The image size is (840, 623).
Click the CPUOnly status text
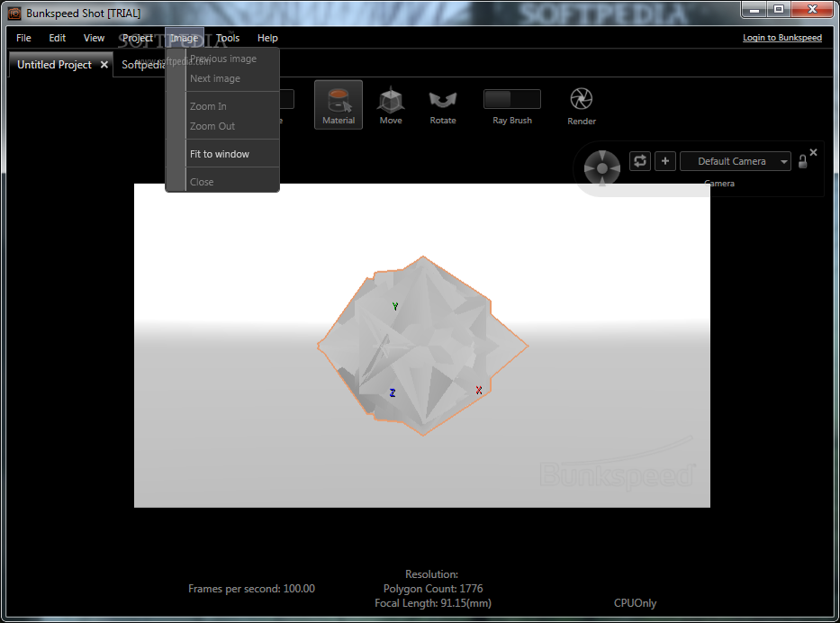click(635, 603)
